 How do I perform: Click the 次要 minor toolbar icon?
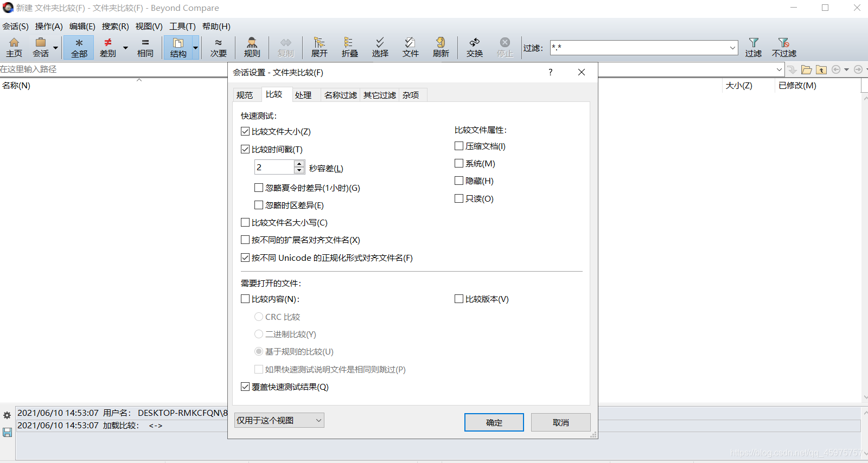point(218,48)
